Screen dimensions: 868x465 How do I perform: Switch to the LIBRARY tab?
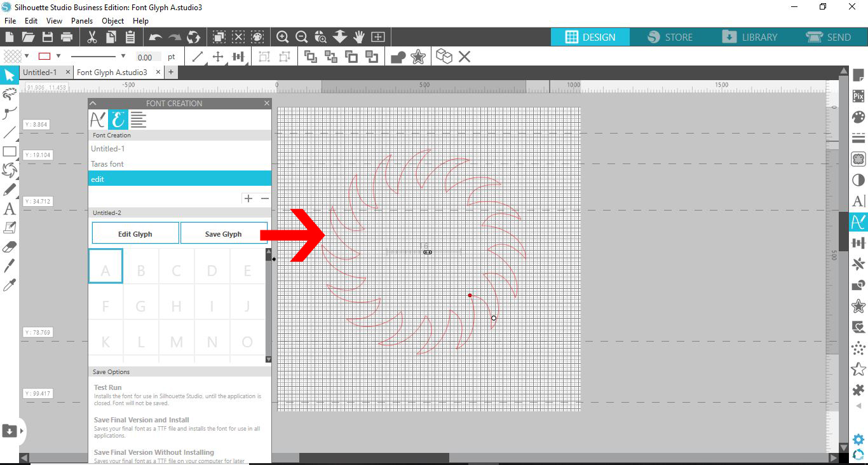point(749,37)
